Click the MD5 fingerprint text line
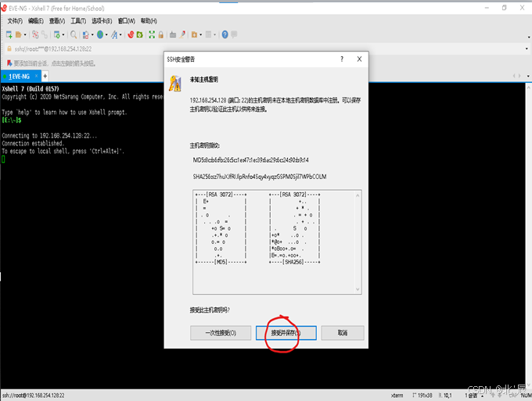This screenshot has height=401, width=532. pyautogui.click(x=250, y=160)
